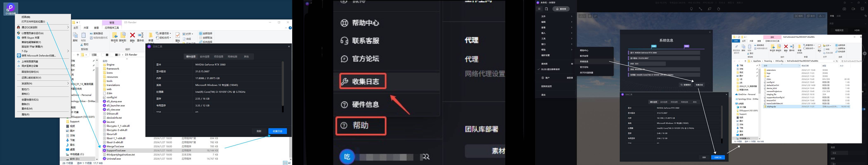Open the 应用程序工具 ribbon tab

[112, 28]
